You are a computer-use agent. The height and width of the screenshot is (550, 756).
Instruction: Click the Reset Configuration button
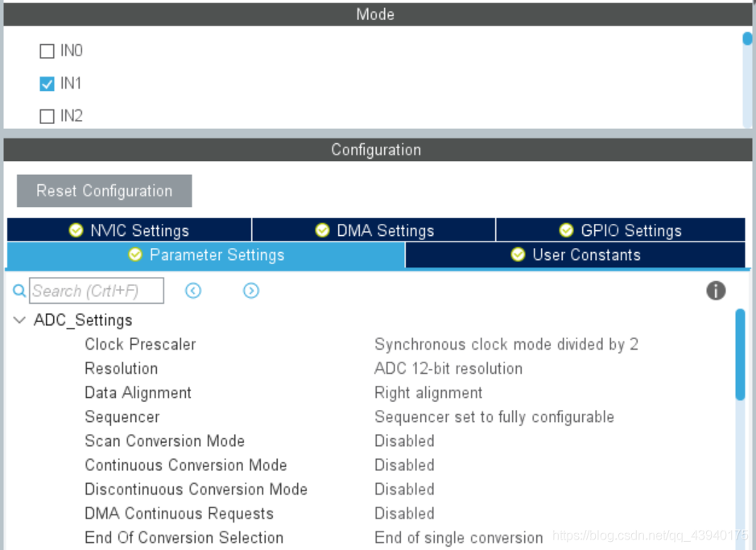(x=104, y=191)
